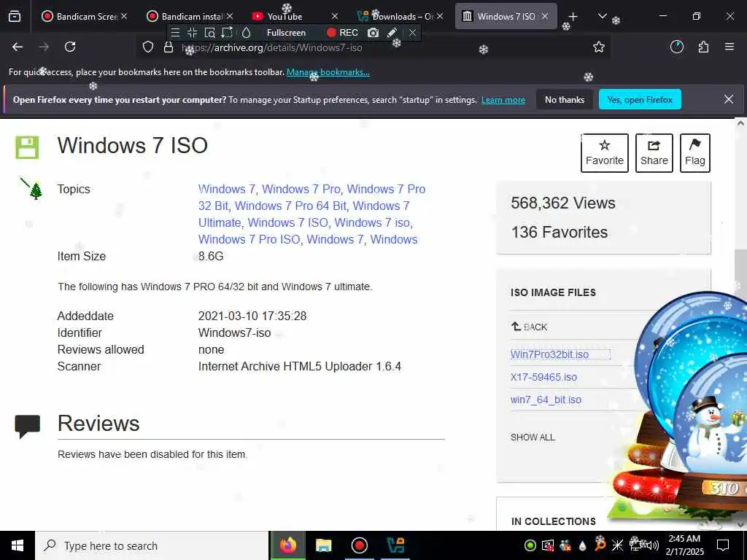Open Bandicam toolbar menu lines icon
747x560 pixels.
(x=175, y=33)
